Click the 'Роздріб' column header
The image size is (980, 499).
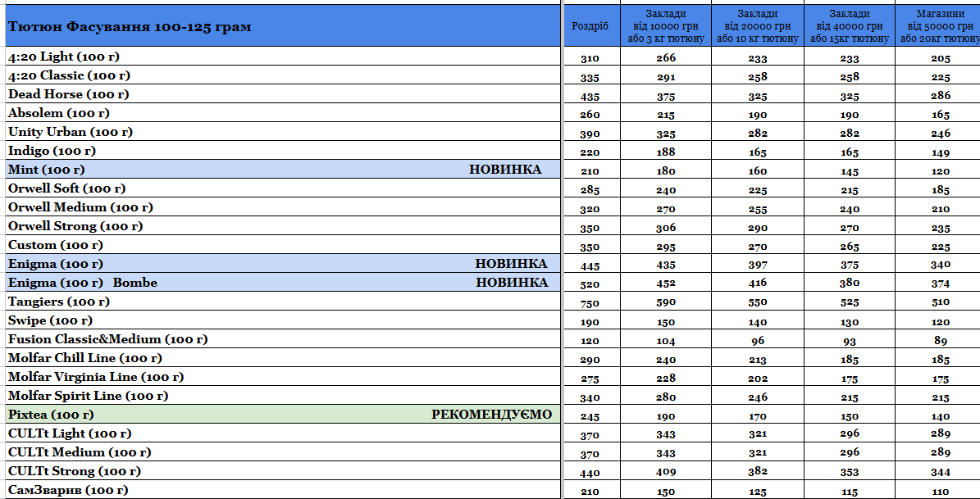tap(590, 25)
